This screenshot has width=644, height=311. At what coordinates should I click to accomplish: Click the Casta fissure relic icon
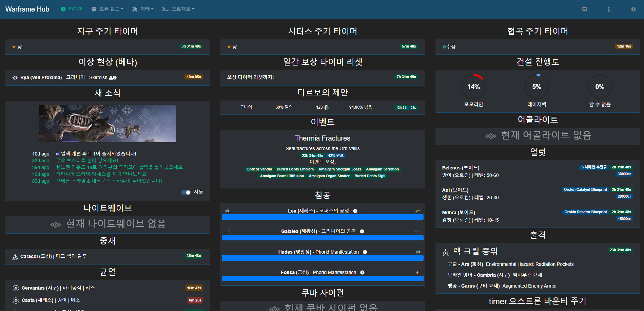point(16,300)
